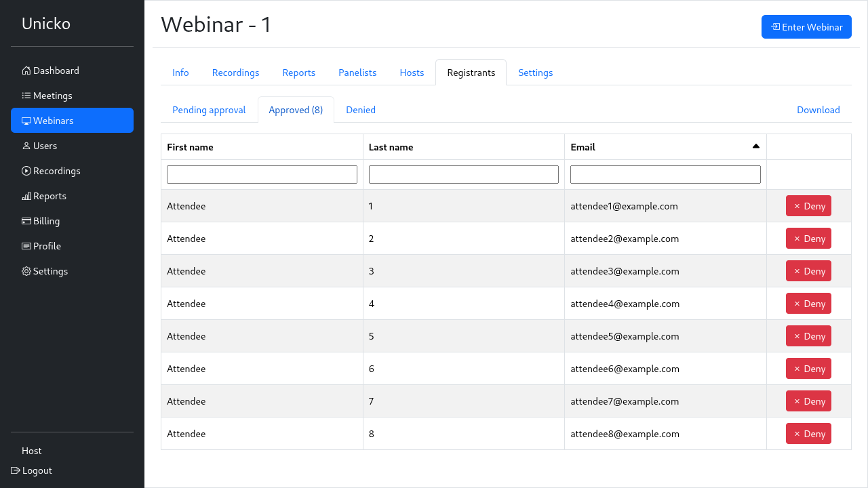This screenshot has height=488, width=868.
Task: Click the X icon on attendee1's Deny button
Action: pyautogui.click(x=797, y=206)
